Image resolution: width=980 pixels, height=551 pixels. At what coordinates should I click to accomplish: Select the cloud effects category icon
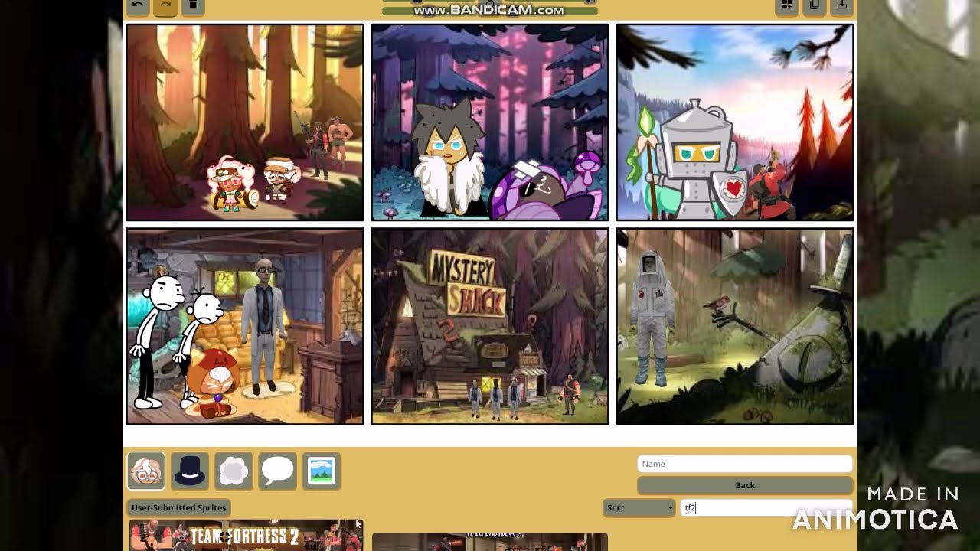click(234, 471)
